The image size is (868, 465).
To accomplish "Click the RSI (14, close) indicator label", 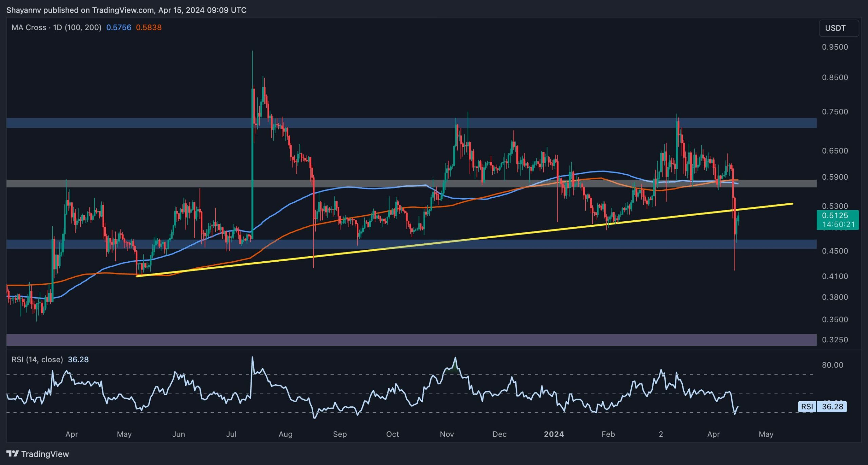I will point(37,359).
